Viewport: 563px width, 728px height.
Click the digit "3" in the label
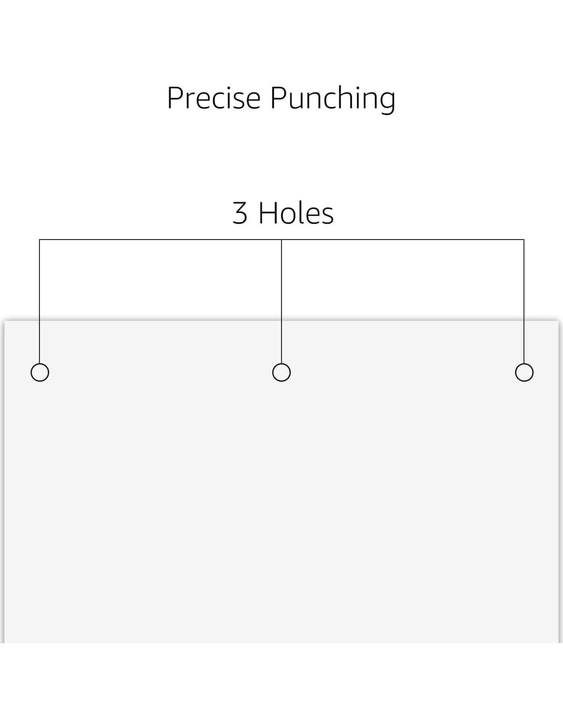[x=240, y=213]
